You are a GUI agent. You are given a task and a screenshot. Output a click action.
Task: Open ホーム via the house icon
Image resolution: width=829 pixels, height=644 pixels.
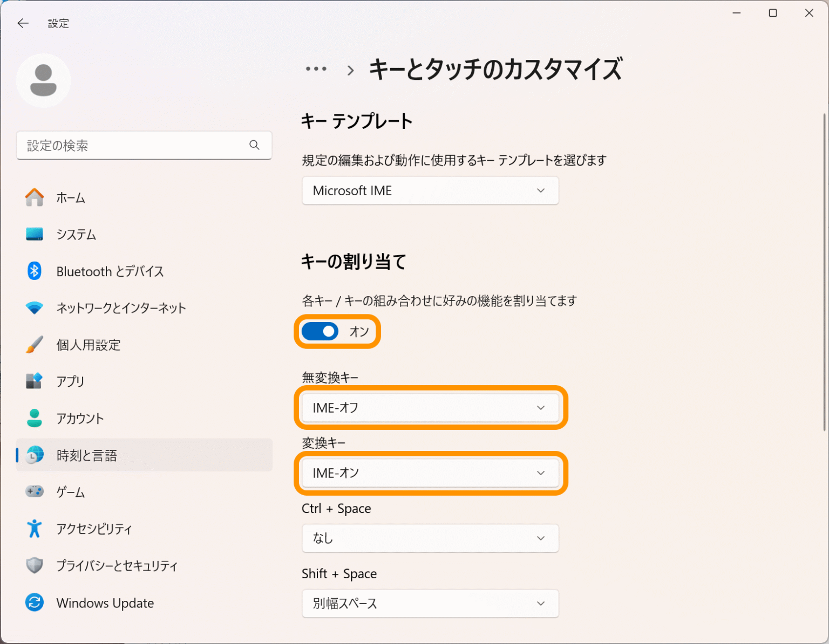click(35, 197)
